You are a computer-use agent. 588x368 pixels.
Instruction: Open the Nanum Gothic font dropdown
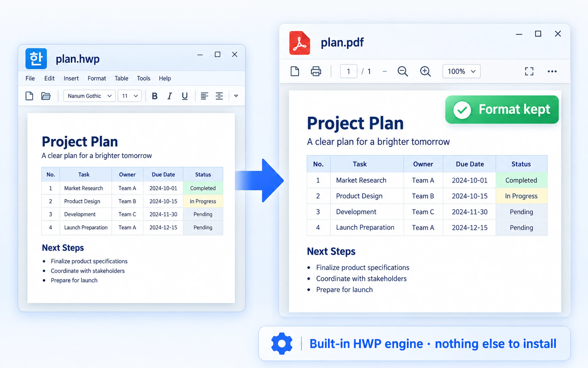(89, 96)
